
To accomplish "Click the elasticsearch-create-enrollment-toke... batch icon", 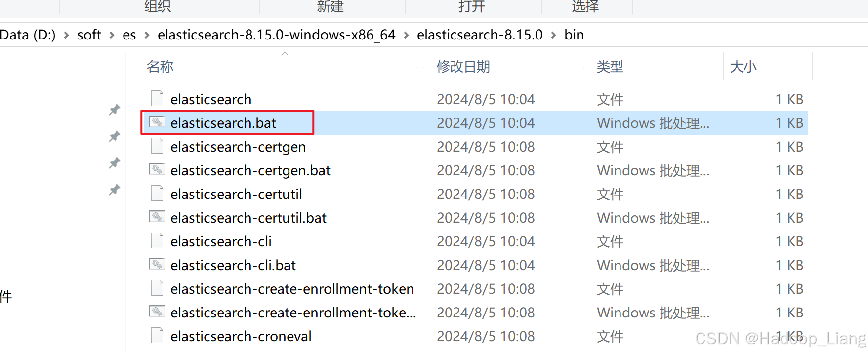I will point(157,311).
